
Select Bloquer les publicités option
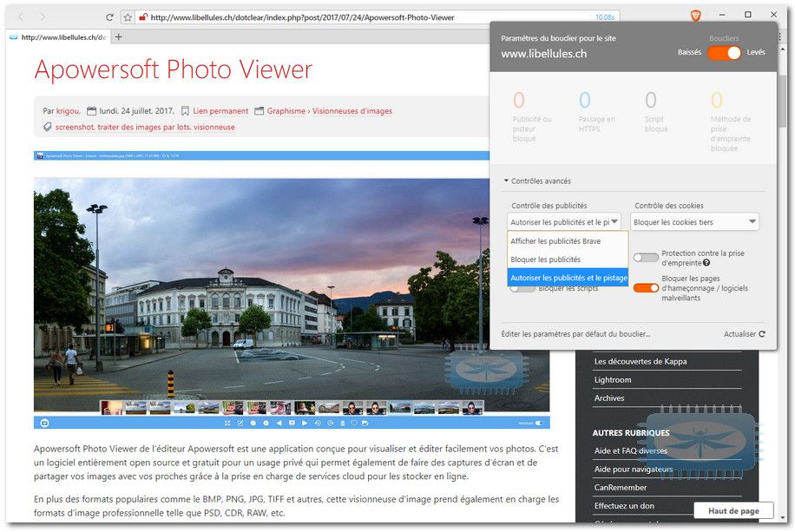[x=568, y=259]
